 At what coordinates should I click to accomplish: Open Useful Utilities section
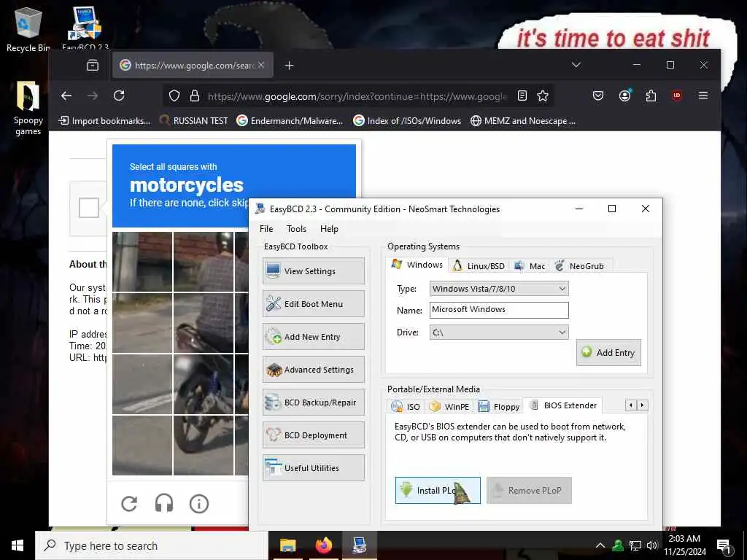tap(314, 468)
